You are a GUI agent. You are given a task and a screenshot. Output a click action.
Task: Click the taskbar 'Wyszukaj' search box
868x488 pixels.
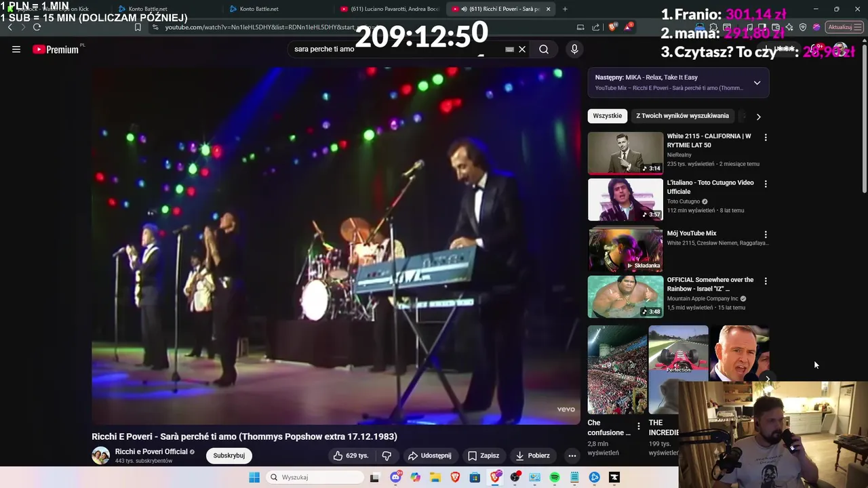(x=314, y=477)
